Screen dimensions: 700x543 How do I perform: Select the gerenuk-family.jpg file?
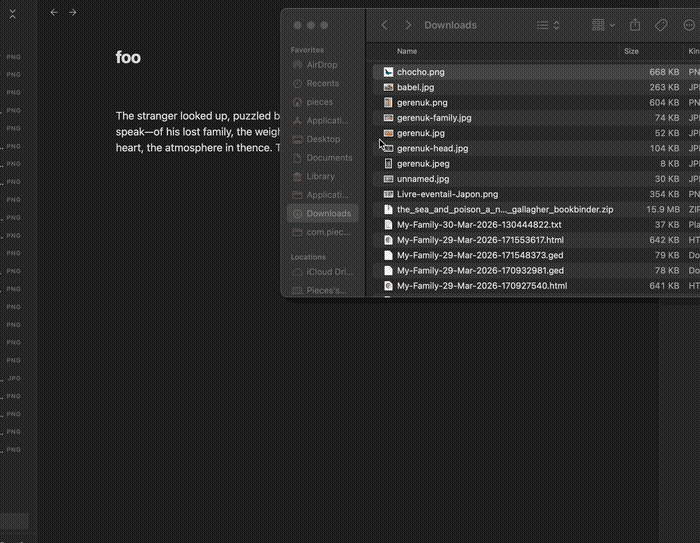coord(434,118)
